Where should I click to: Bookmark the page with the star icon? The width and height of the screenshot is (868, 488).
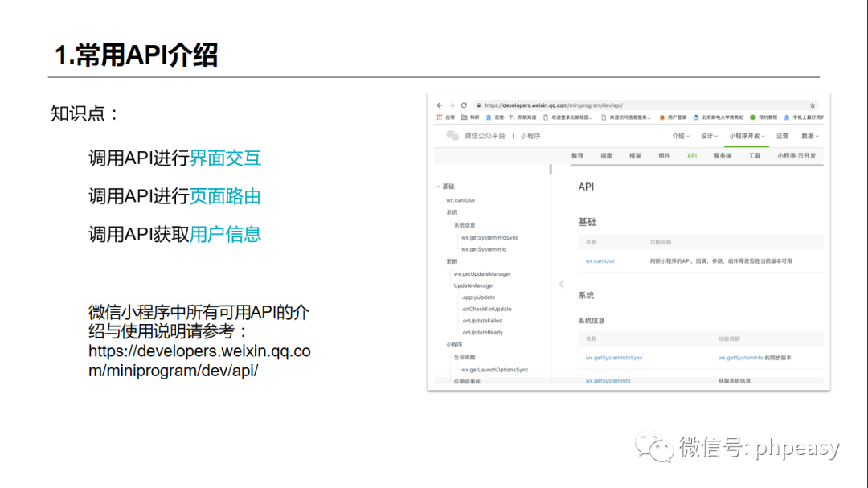813,105
